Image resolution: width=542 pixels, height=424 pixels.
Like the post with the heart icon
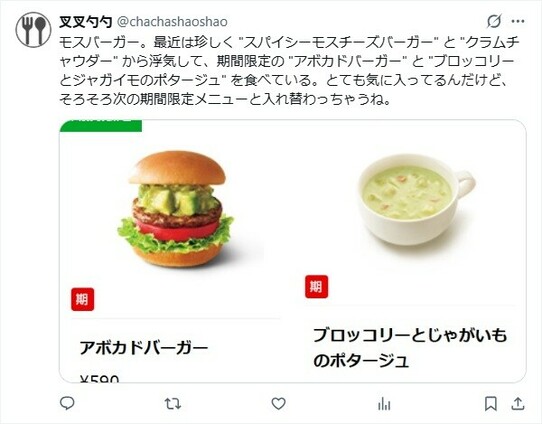click(x=279, y=403)
